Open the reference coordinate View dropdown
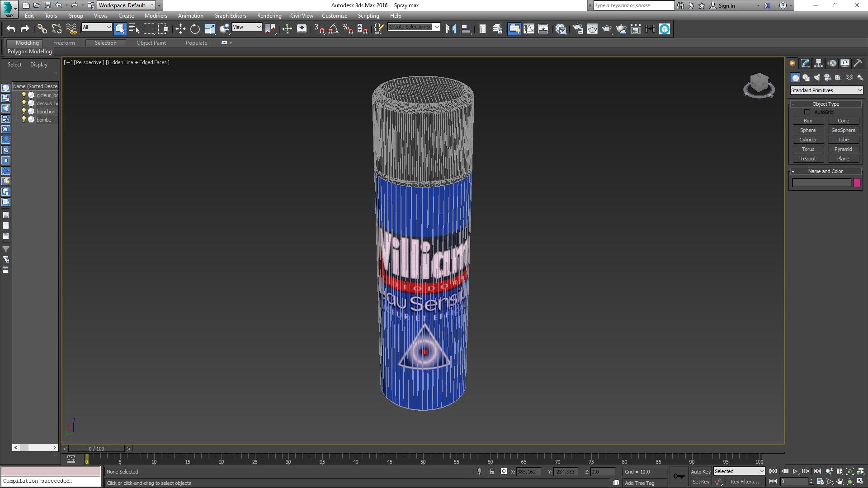 coord(247,27)
